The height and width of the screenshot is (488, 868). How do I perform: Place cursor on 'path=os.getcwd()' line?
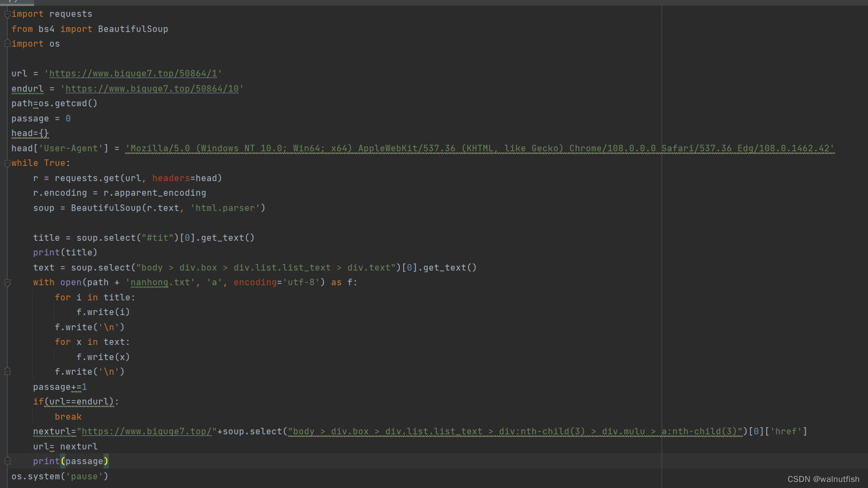point(54,104)
